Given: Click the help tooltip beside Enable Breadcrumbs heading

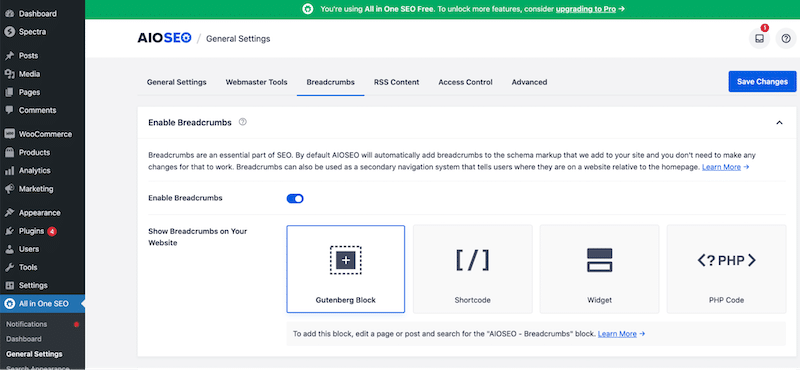Looking at the screenshot, I should click(243, 122).
